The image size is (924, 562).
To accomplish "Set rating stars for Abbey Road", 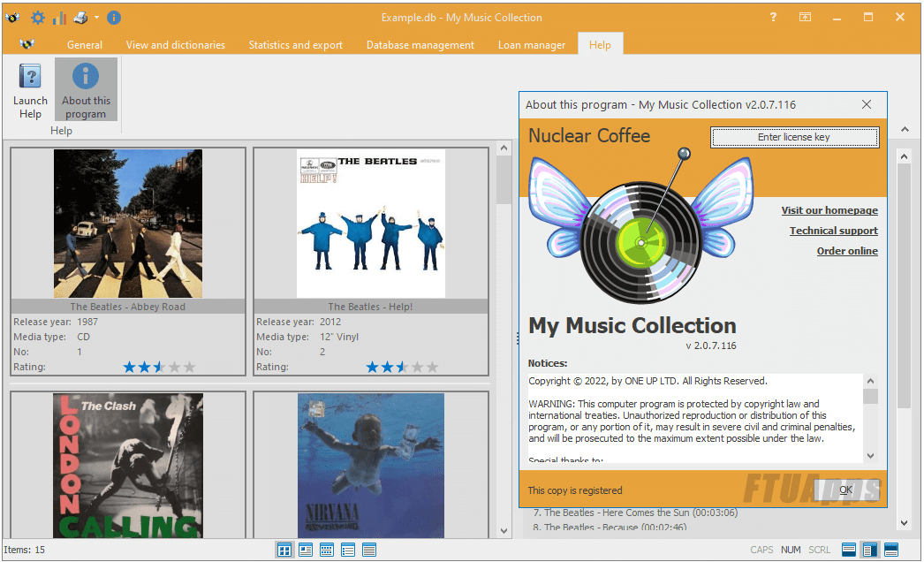I will click(158, 368).
